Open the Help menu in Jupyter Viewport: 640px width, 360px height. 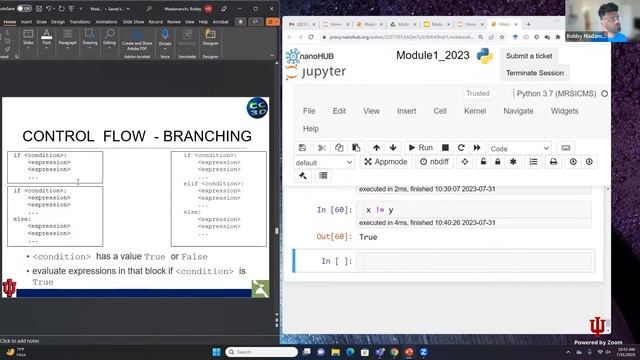click(x=311, y=129)
